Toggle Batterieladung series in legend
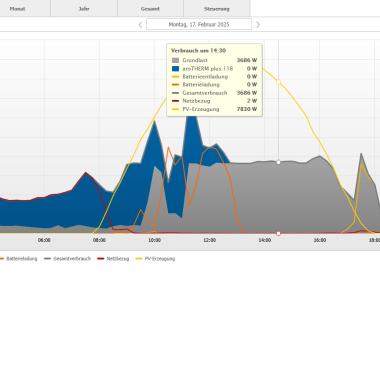This screenshot has height=380, width=380. pyautogui.click(x=19, y=259)
